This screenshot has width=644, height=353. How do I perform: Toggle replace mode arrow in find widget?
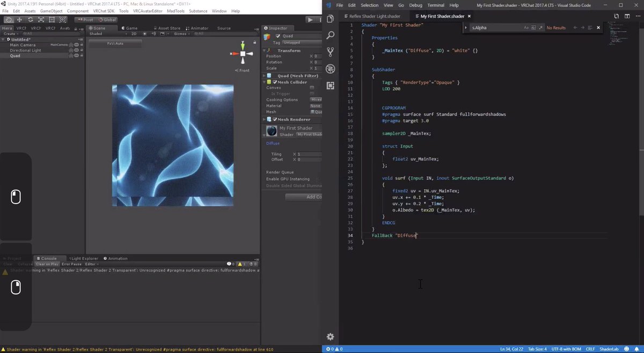click(466, 27)
